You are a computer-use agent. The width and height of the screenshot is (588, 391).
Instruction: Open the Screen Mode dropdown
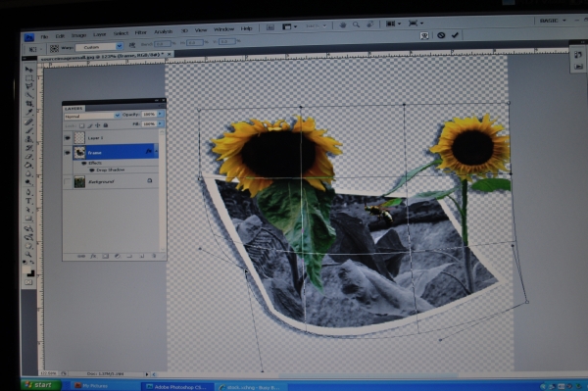point(416,24)
